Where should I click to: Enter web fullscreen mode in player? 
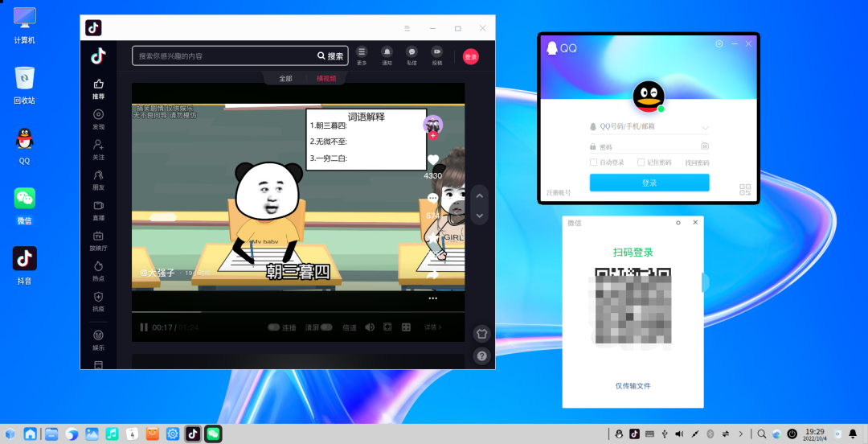tap(387, 327)
